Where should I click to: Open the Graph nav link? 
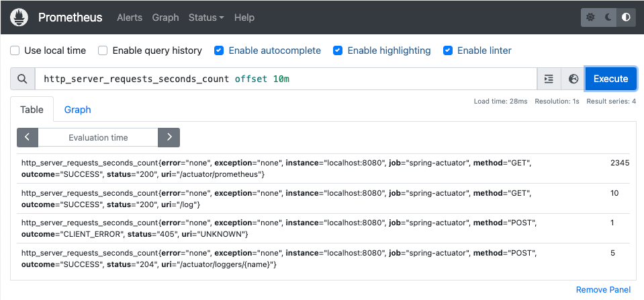tap(165, 17)
